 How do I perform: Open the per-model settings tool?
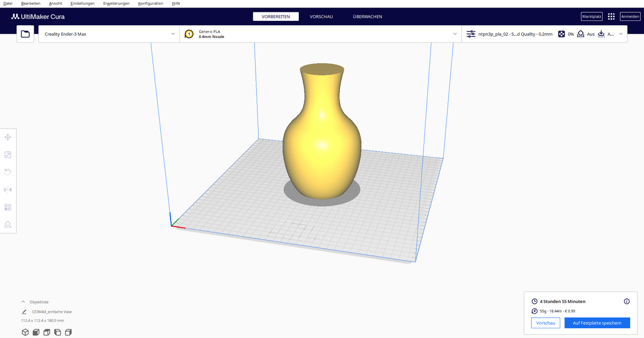[x=8, y=207]
